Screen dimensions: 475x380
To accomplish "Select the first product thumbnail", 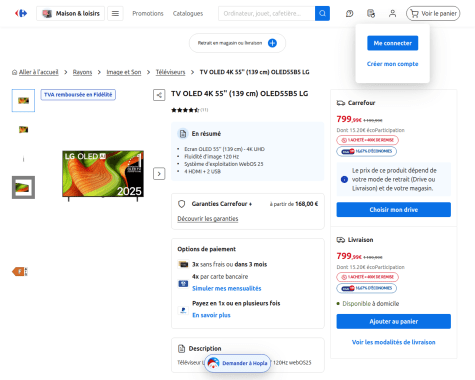I will (23, 100).
